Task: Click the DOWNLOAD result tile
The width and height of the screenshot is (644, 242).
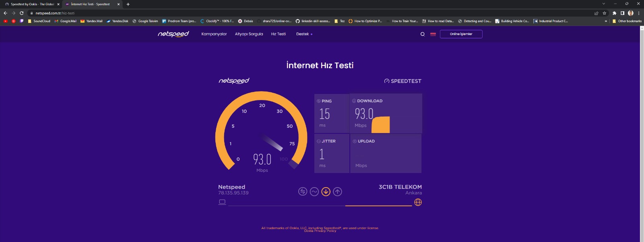Action: (x=386, y=113)
